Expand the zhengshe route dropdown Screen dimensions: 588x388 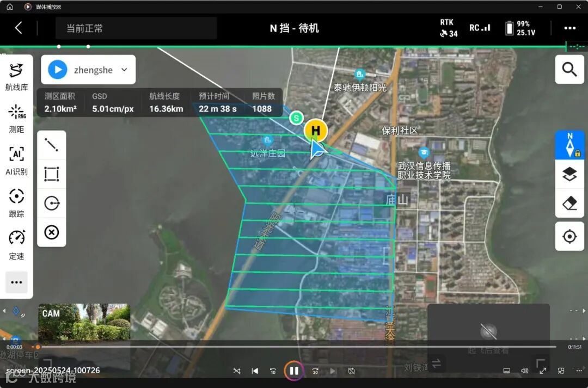click(x=124, y=70)
